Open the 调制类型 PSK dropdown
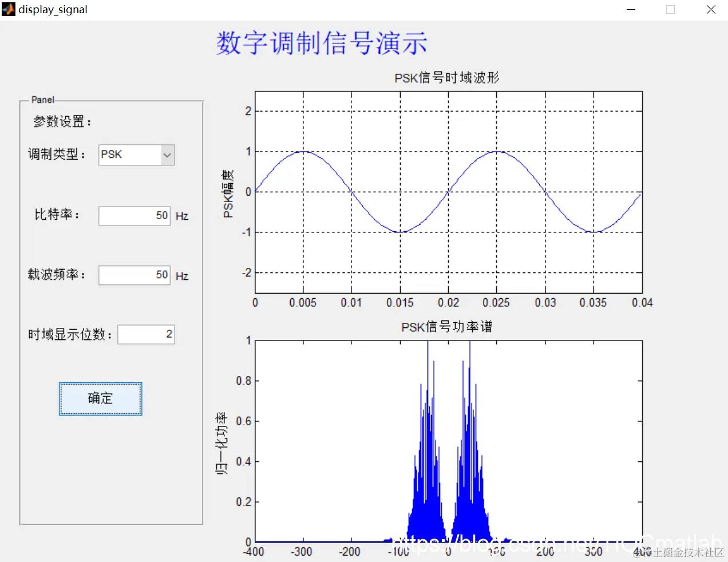728x562 pixels. tap(136, 155)
